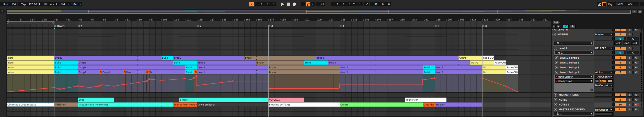644x117 pixels.
Task: Open the MIDI mapping mode
Action: (x=620, y=4)
